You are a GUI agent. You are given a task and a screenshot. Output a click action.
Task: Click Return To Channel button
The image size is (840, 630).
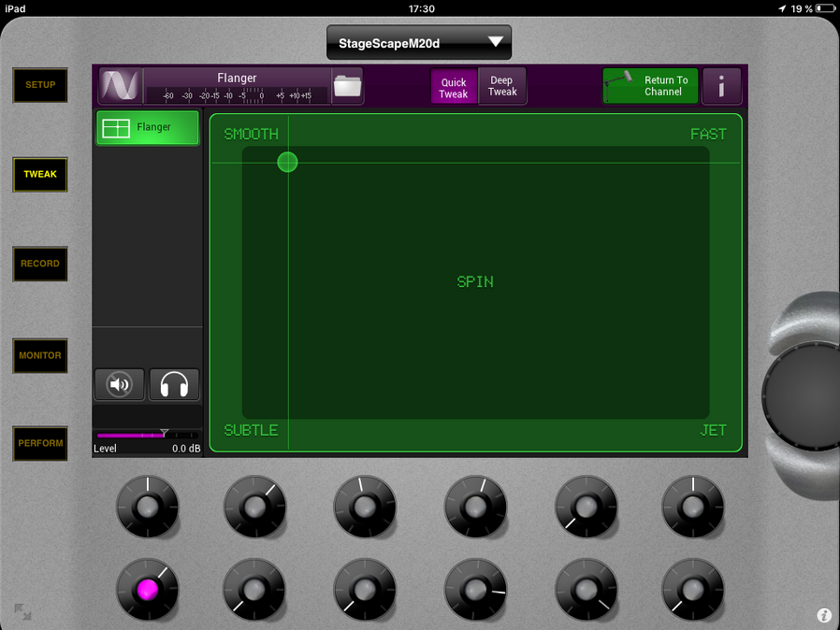650,86
